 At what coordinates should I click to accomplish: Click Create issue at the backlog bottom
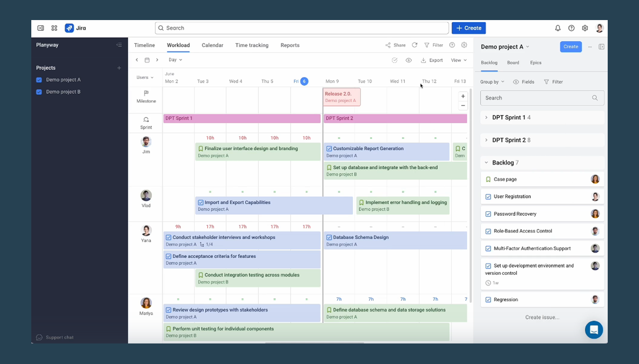542,317
